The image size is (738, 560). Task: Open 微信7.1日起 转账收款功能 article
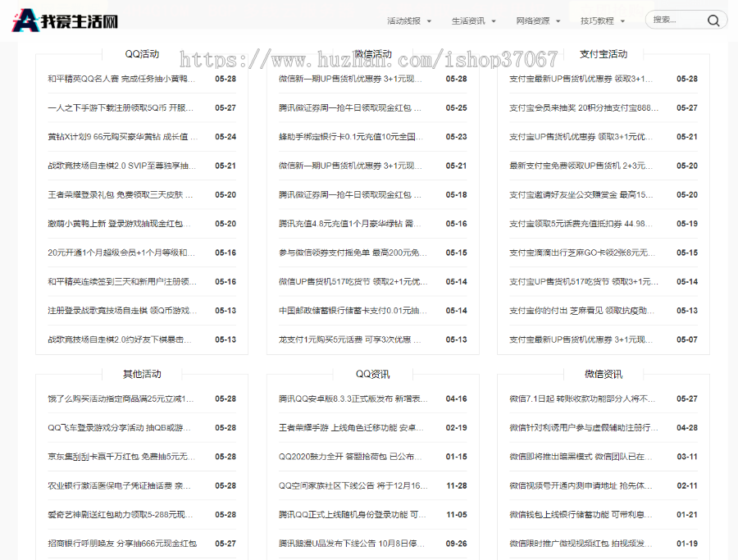tap(581, 399)
